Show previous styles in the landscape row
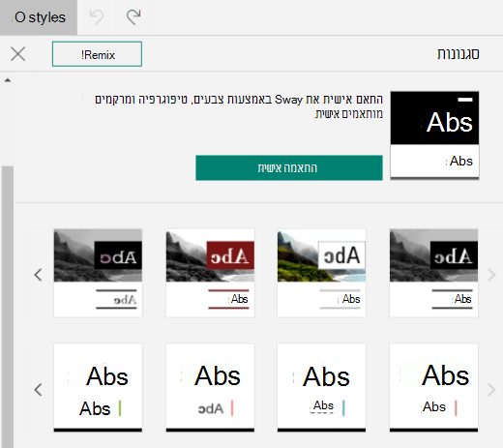 [x=38, y=275]
